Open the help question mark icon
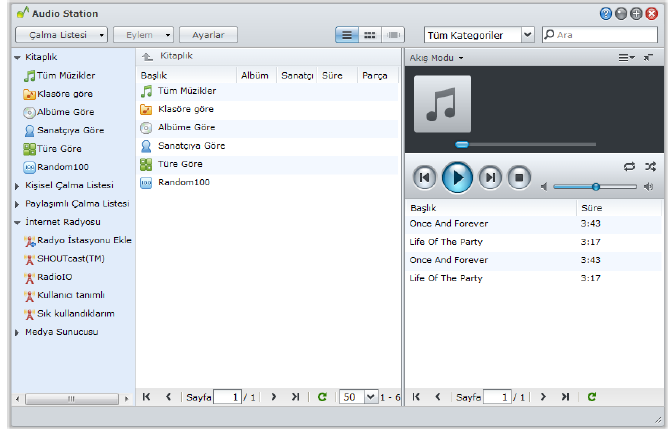The height and width of the screenshot is (429, 670). click(606, 13)
